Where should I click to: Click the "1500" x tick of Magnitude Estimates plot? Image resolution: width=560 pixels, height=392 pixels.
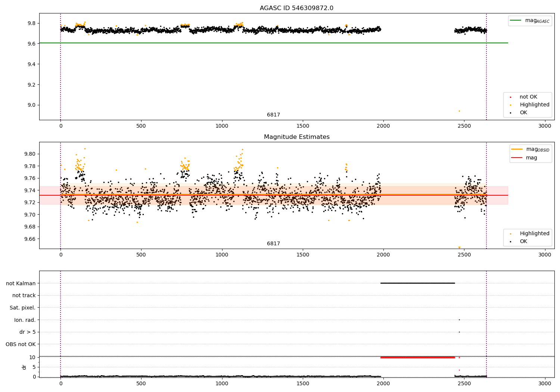[302, 255]
